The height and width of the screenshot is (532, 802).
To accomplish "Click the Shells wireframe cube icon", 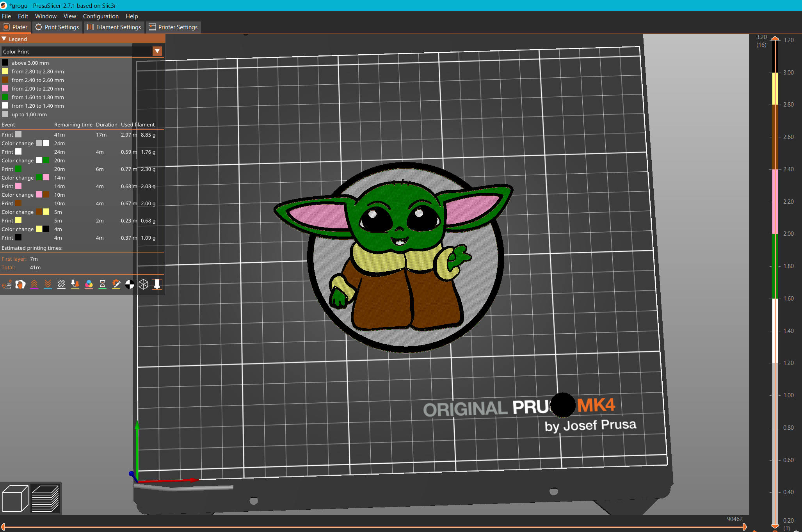I will 143,285.
